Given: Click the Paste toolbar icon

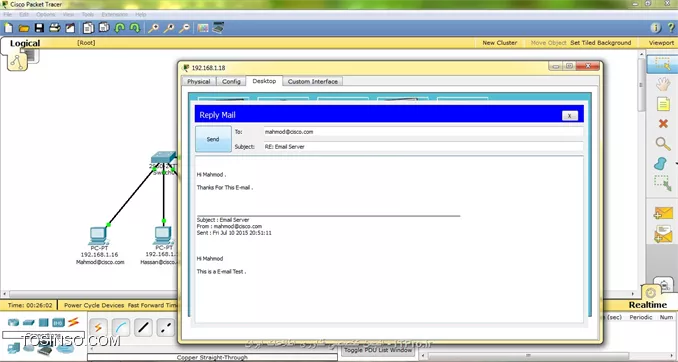Looking at the screenshot, I should [104, 28].
